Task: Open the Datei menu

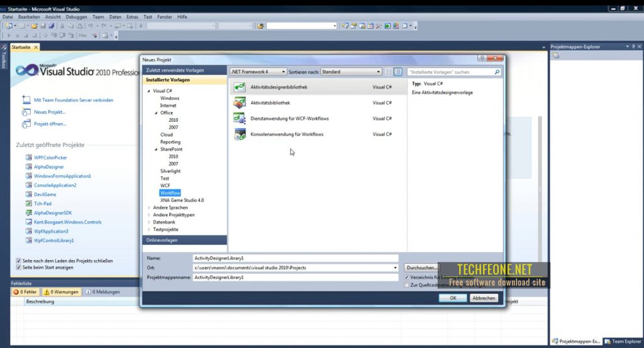Action: click(8, 17)
